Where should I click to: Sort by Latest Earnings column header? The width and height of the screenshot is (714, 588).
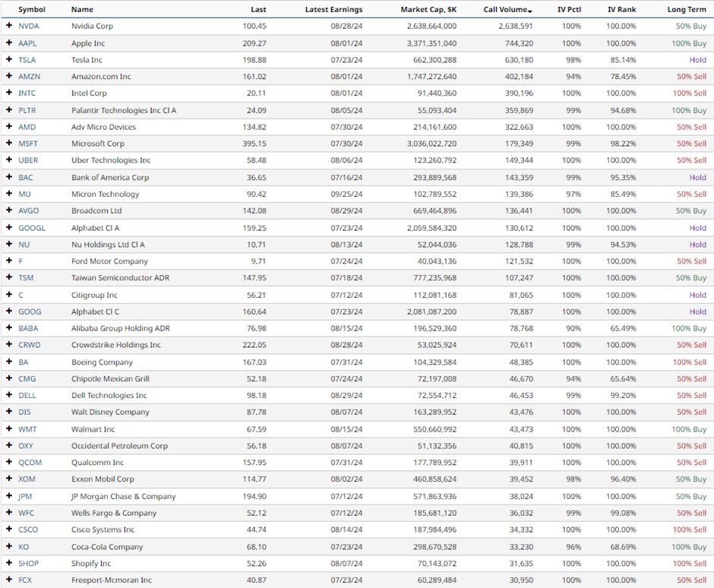[x=333, y=9]
